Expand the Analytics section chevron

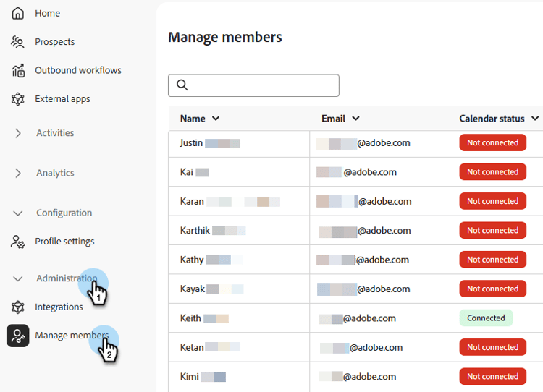18,173
